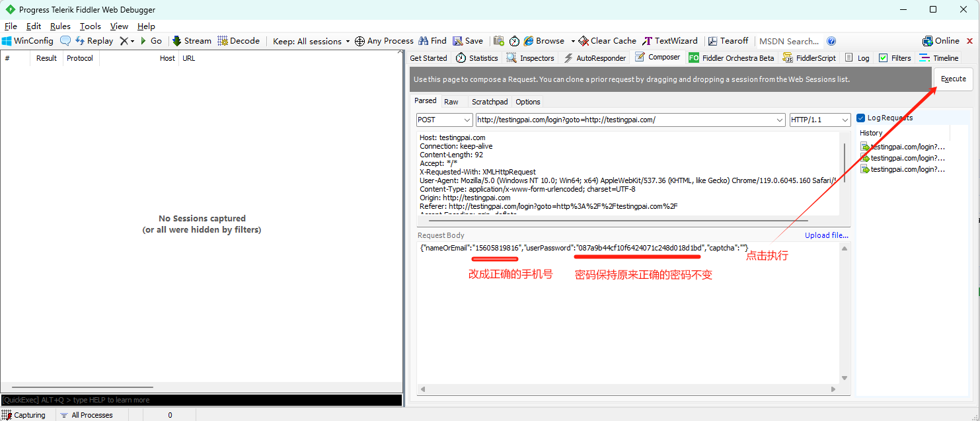980x421 pixels.
Task: Switch to the Get Started tab
Action: pos(428,58)
